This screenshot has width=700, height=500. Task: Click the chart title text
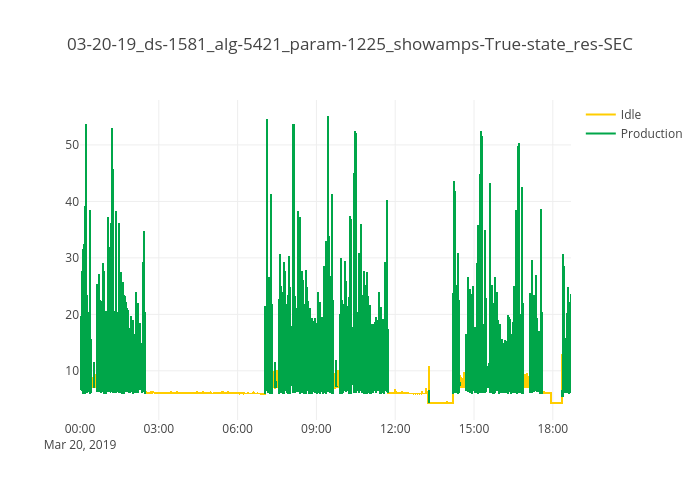(x=350, y=44)
